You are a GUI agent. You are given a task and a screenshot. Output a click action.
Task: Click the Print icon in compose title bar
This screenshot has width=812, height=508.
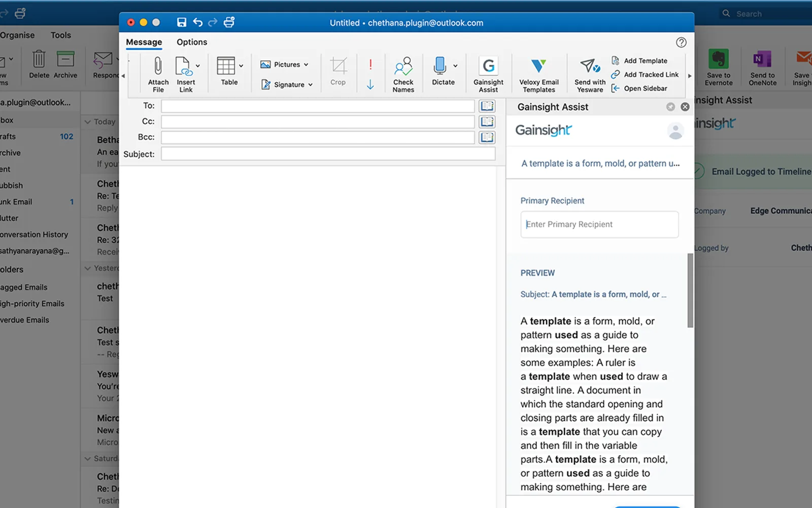click(x=229, y=22)
